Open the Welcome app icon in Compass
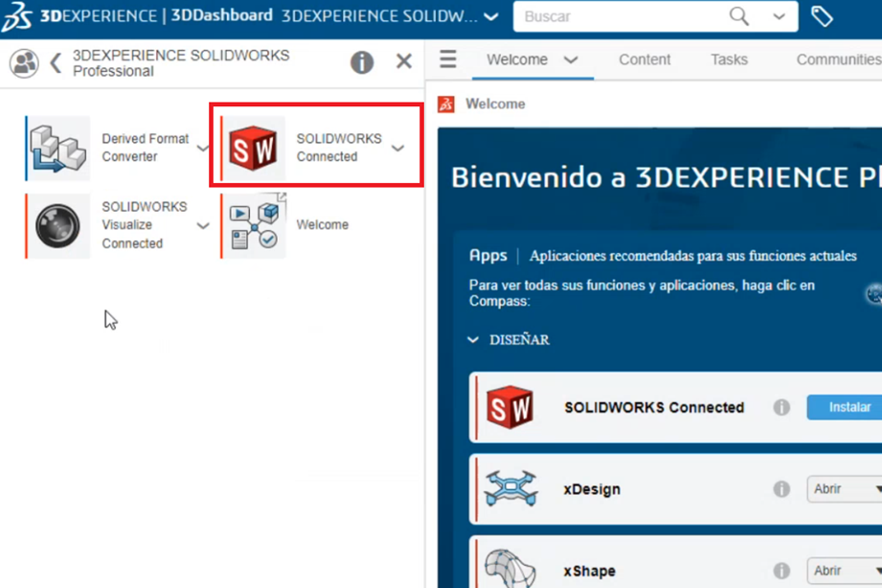 254,226
